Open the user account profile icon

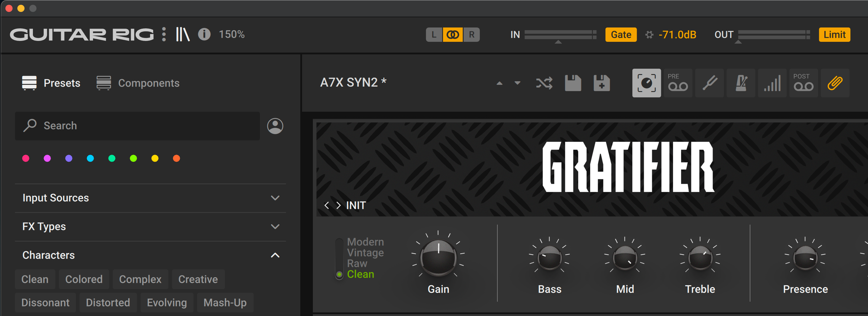tap(275, 126)
